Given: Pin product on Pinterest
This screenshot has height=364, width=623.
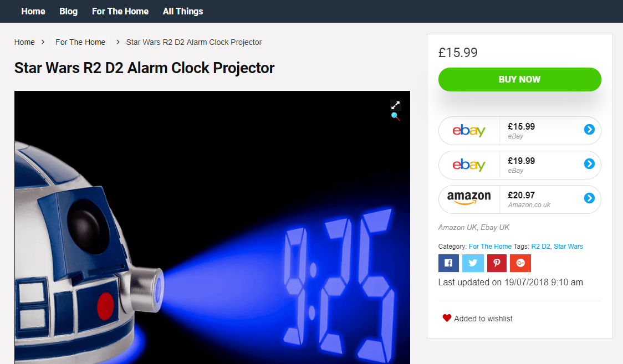Looking at the screenshot, I should (497, 263).
